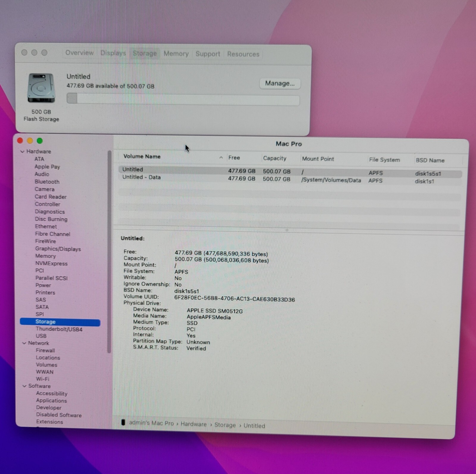
Task: Click the Mac Pro computer icon in path bar
Action: pos(123,422)
